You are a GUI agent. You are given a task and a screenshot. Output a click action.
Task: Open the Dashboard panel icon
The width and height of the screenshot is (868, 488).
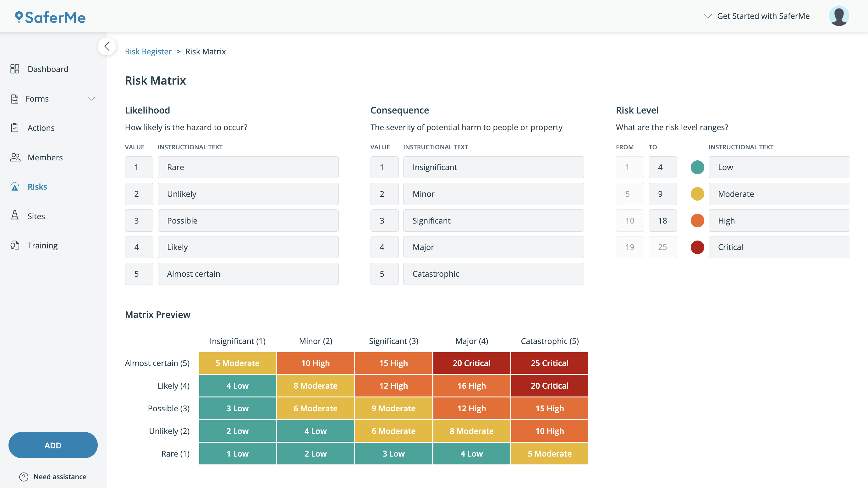15,69
